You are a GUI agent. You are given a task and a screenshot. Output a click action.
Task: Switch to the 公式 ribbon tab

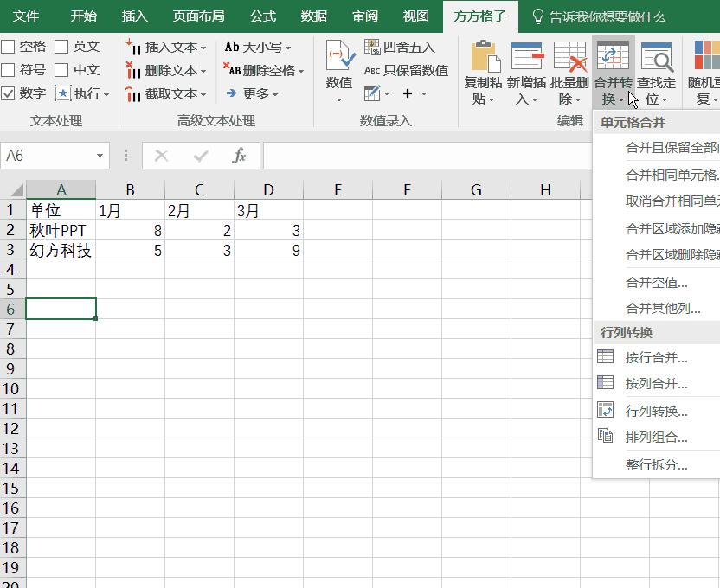tap(262, 16)
